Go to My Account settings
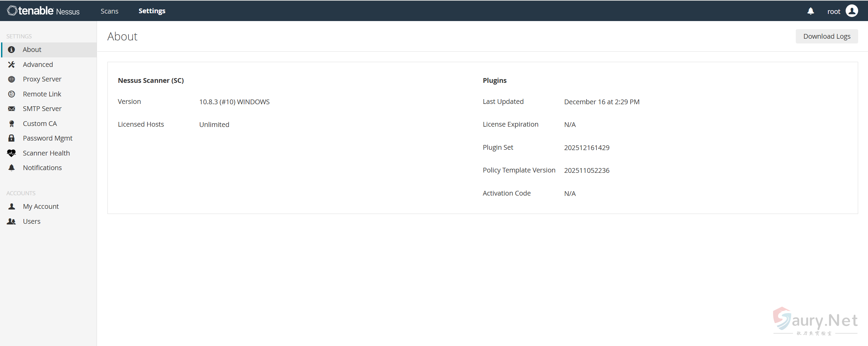 tap(41, 206)
